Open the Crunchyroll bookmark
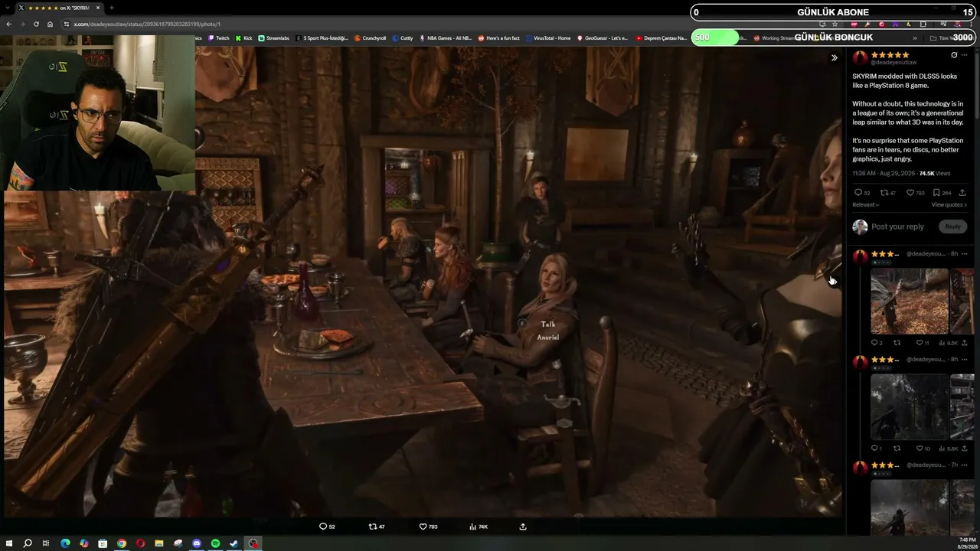Image resolution: width=980 pixels, height=551 pixels. (x=371, y=37)
